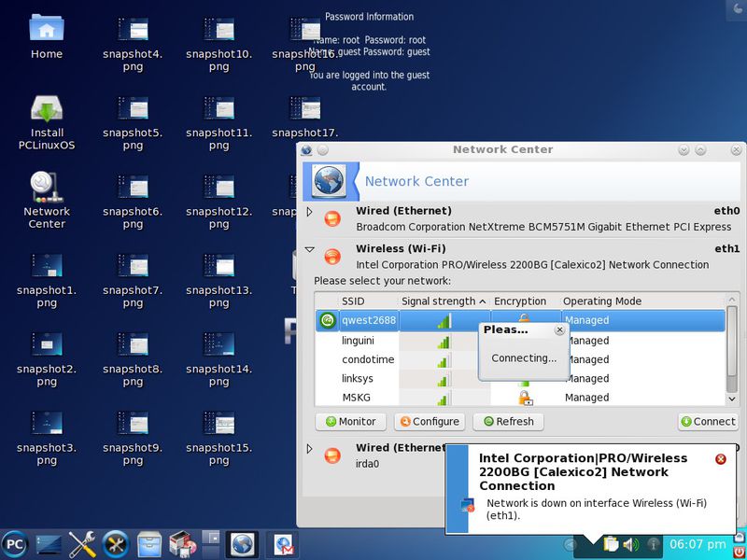Activate the Network Center globe taskbar entry
This screenshot has height=560, width=747.
coord(242,544)
